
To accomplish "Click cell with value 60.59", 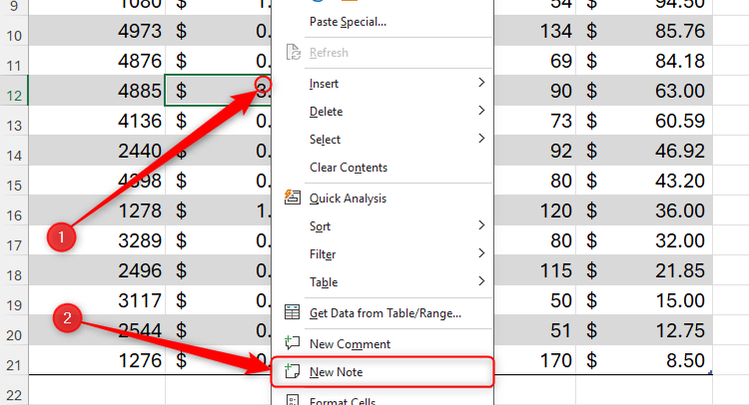I will point(644,121).
